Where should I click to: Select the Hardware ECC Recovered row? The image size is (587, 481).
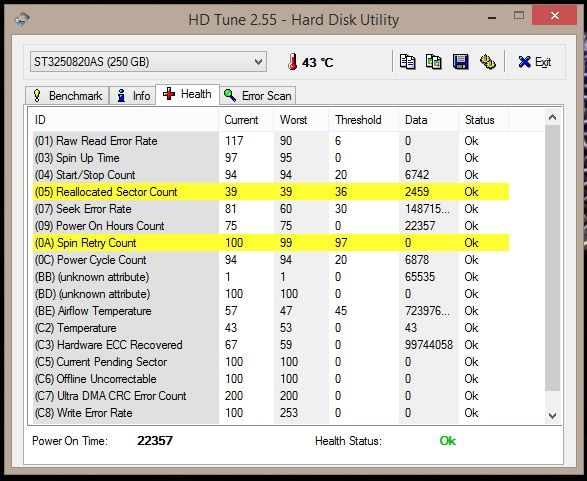(x=271, y=345)
